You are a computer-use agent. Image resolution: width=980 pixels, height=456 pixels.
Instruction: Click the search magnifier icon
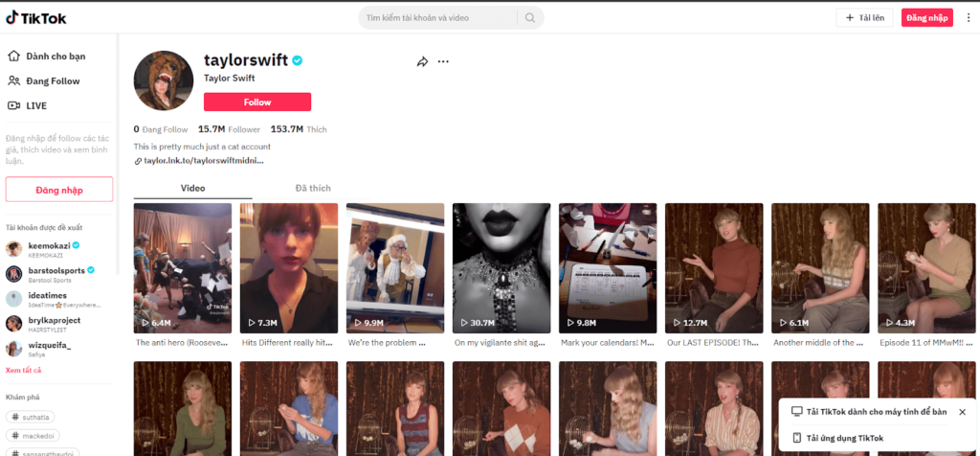tap(529, 17)
